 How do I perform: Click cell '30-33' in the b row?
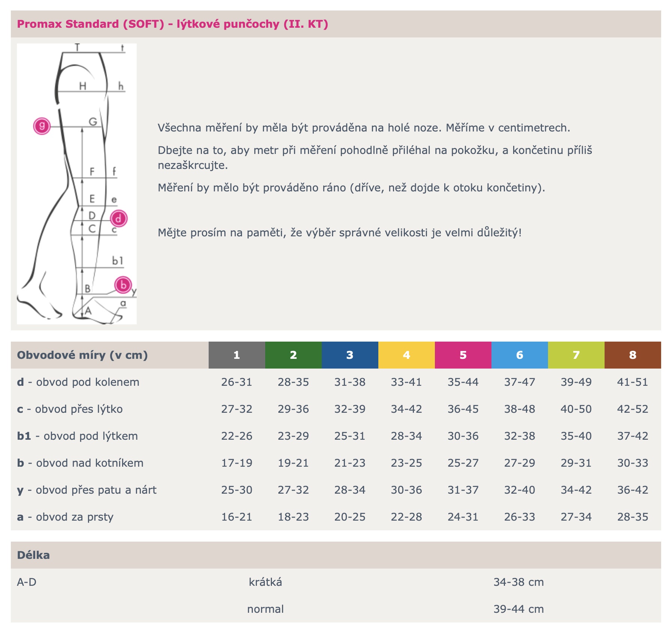tap(633, 463)
